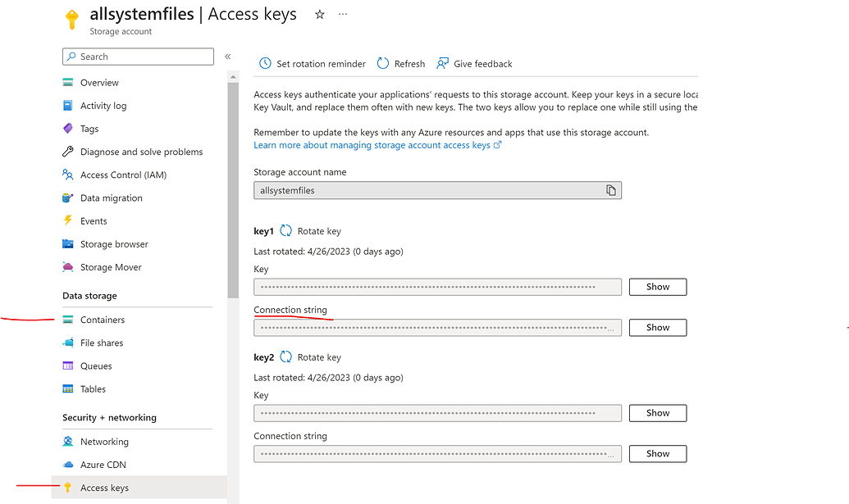Open Storage browser from sidebar
This screenshot has width=849, height=504.
tap(116, 243)
